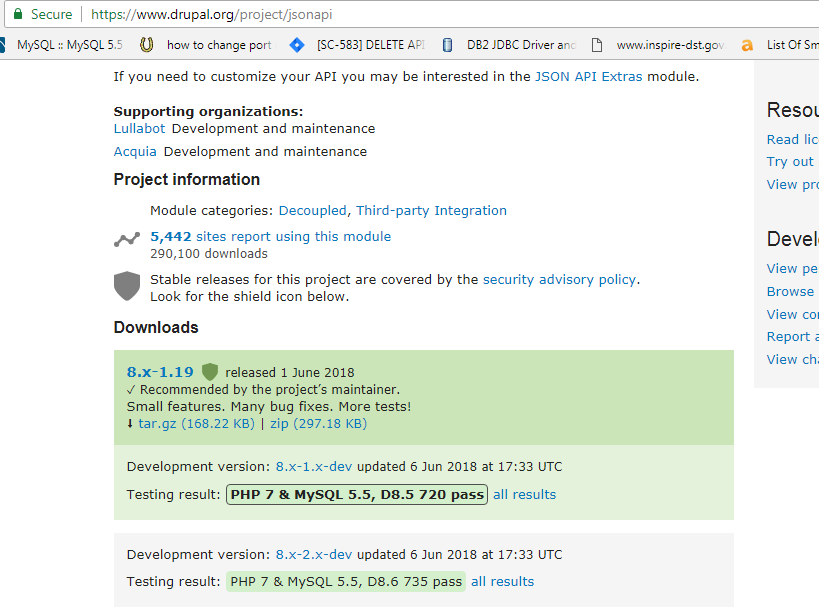Click PHP 7 & MySQL 5.5, D8.5 720 pass

357,494
